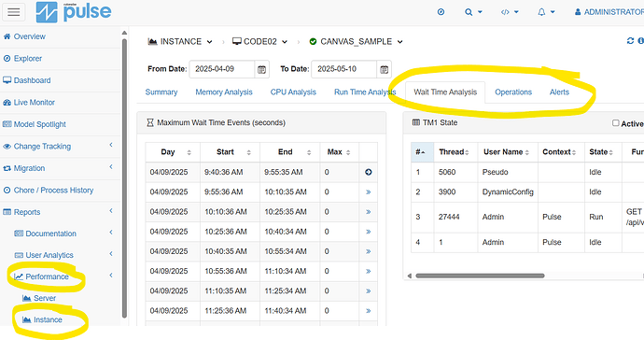Image resolution: width=644 pixels, height=340 pixels.
Task: Click the arrow on 10:10:36 AM row
Action: (x=369, y=212)
